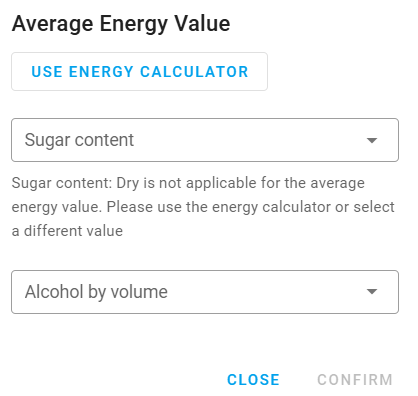Screen dimensions: 418x396
Task: Choose a different sugar content value
Action: 205,140
